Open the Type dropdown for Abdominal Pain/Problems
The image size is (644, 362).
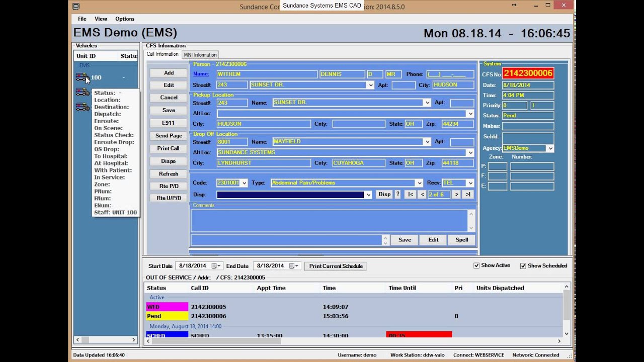point(419,183)
